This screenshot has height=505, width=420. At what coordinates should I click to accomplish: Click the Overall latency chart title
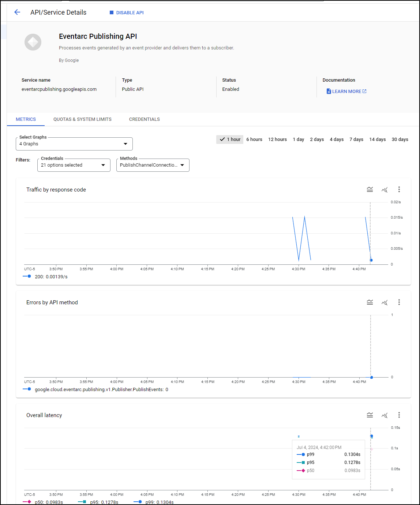[x=44, y=415]
